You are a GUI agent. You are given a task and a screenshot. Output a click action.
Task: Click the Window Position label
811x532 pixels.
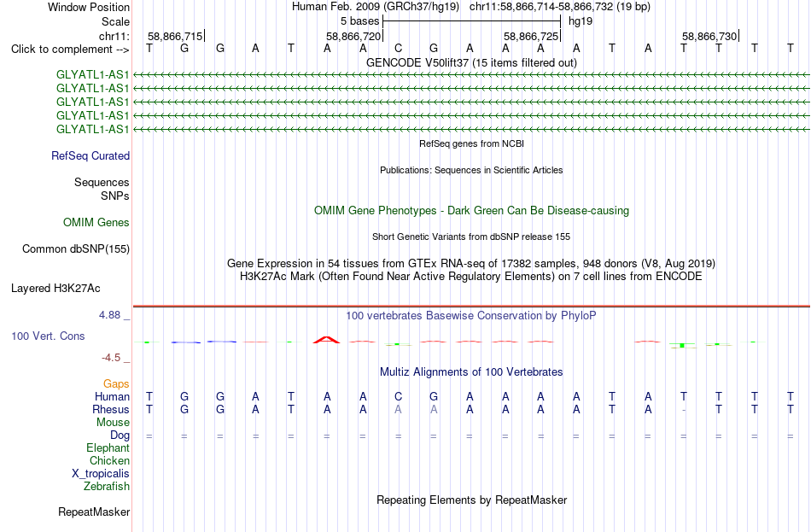point(89,7)
